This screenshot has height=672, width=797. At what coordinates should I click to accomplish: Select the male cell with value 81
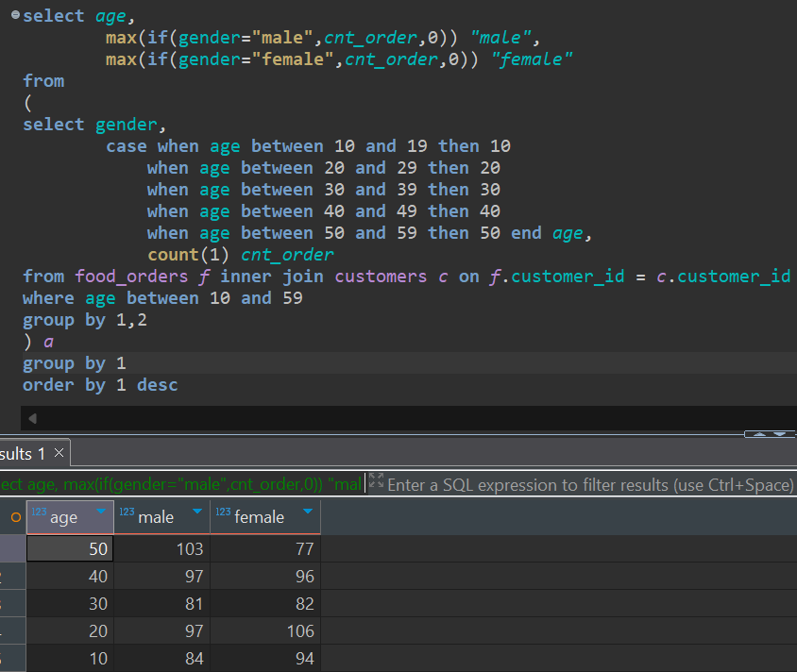tap(161, 603)
